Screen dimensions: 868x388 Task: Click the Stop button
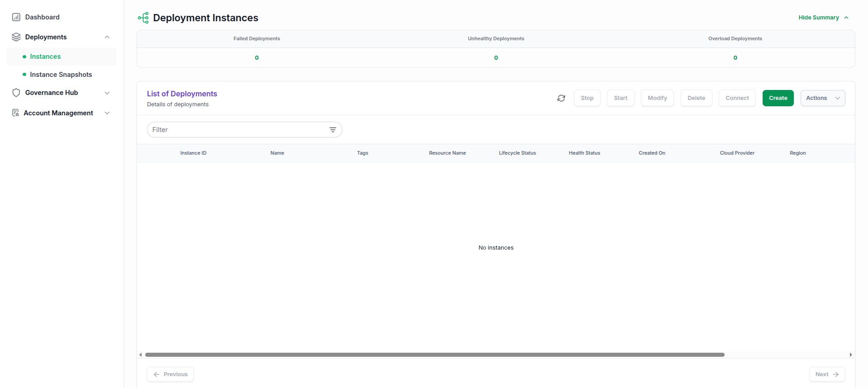coord(587,98)
